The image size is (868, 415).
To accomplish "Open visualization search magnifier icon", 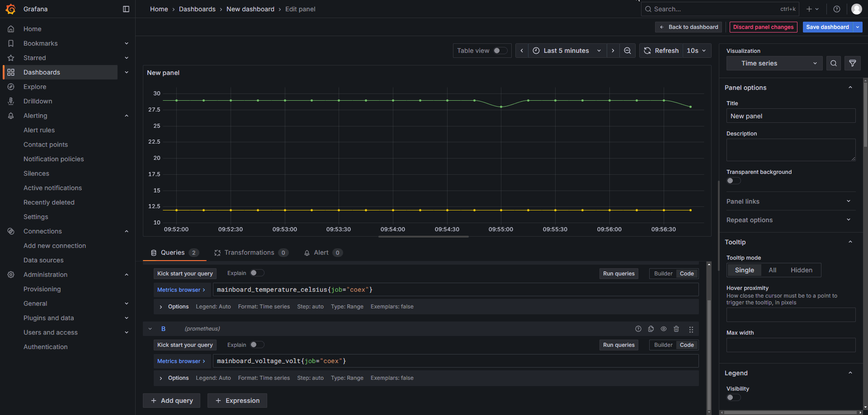I will (834, 64).
